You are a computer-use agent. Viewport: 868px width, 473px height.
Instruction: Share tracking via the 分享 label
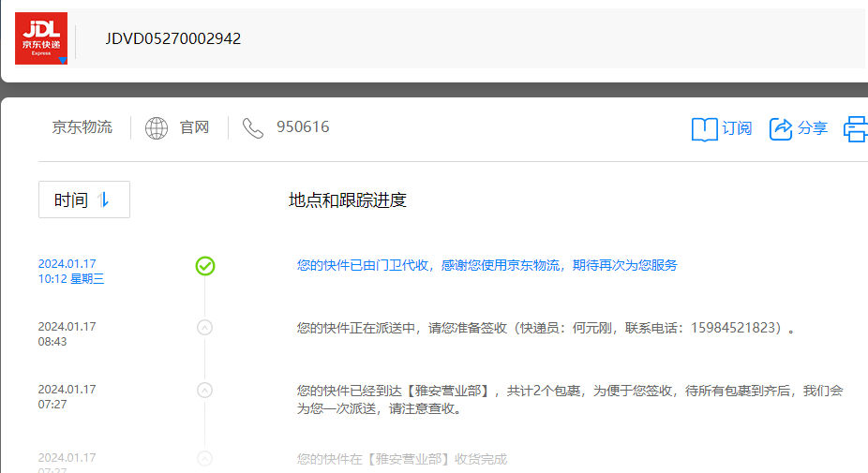(x=813, y=127)
